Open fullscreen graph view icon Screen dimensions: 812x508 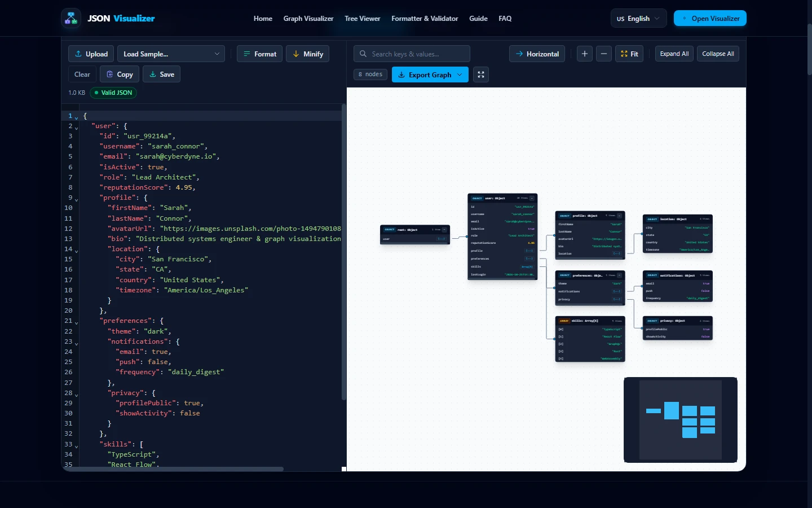481,75
